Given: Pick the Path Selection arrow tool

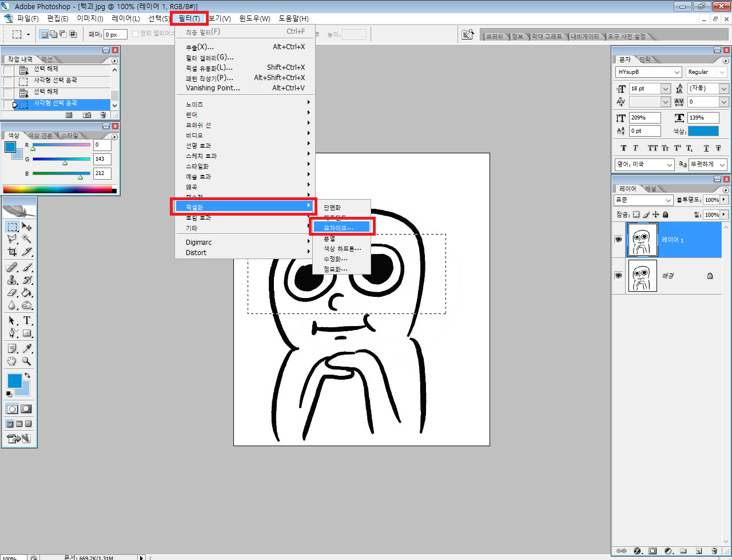Looking at the screenshot, I should click(12, 320).
